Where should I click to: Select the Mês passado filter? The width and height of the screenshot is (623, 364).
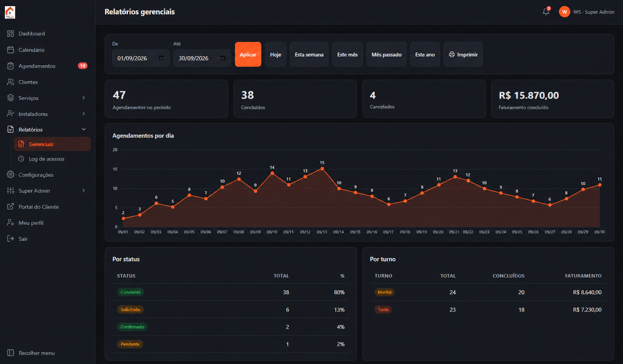(386, 54)
